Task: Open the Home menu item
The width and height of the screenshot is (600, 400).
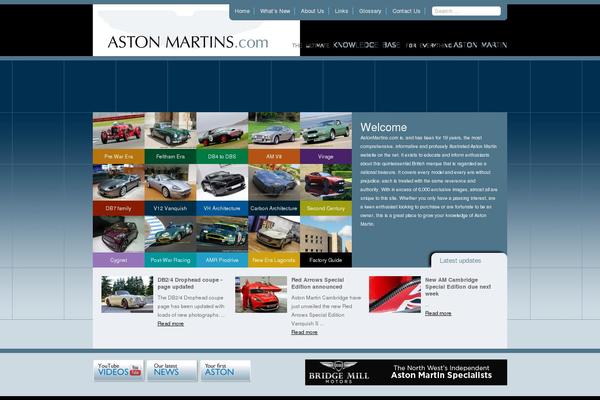Action: [242, 11]
